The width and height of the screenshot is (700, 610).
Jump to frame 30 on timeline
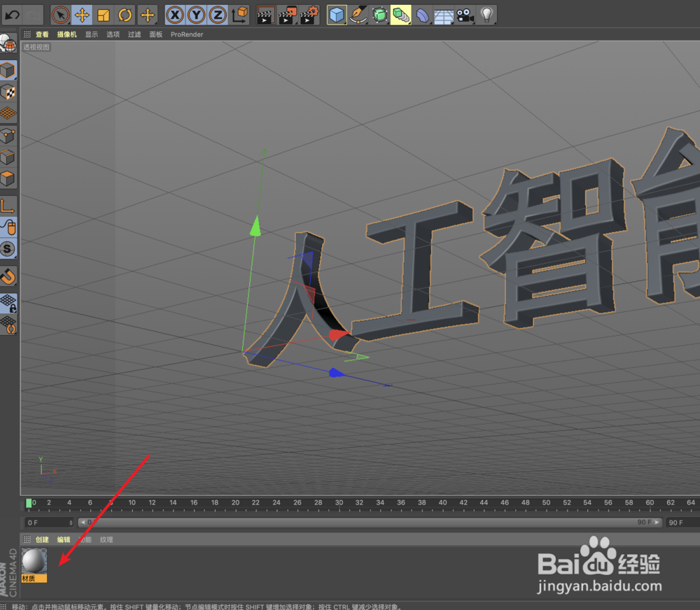339,502
